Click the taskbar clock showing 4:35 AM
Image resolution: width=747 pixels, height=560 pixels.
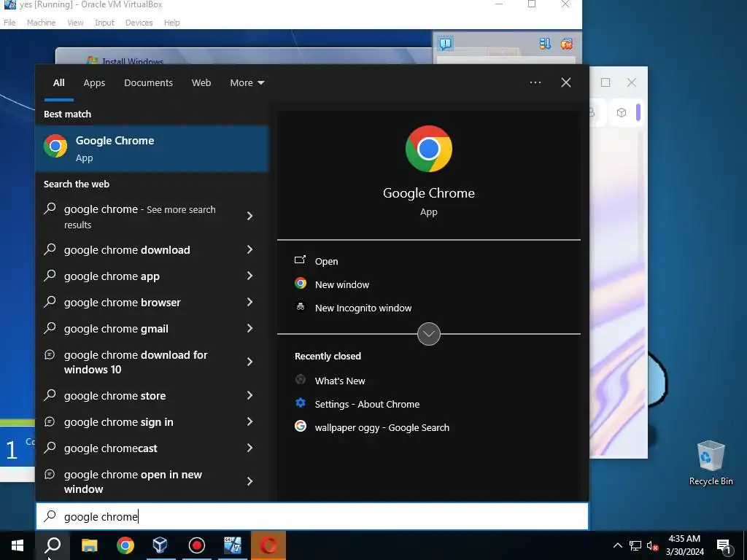point(684,545)
